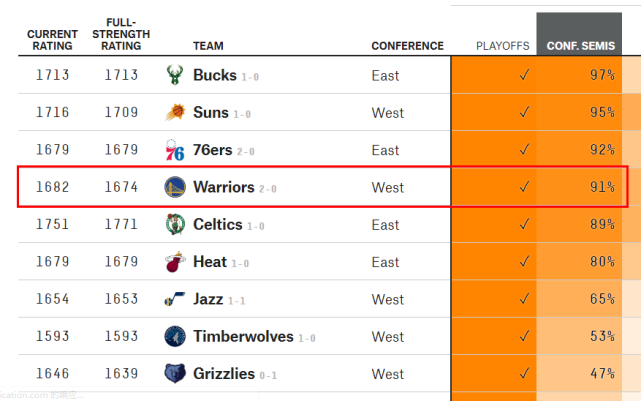The width and height of the screenshot is (641, 401).
Task: Click the Suns team logo
Action: click(x=175, y=112)
